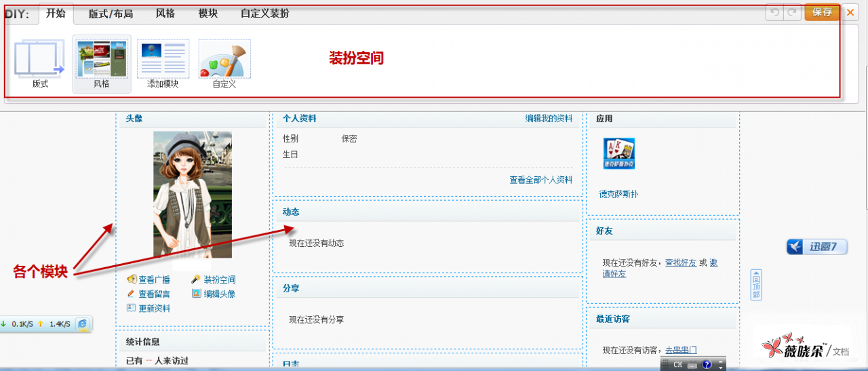This screenshot has height=371, width=868.
Task: Click the profile avatar image
Action: point(193,195)
